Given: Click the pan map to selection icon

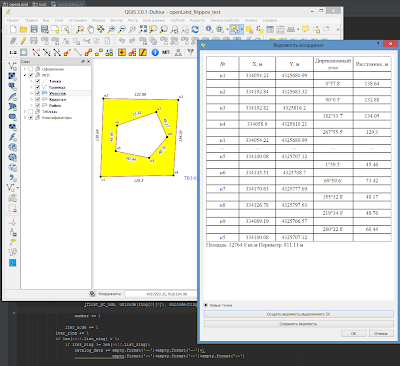Looking at the screenshot, I should tap(100, 29).
